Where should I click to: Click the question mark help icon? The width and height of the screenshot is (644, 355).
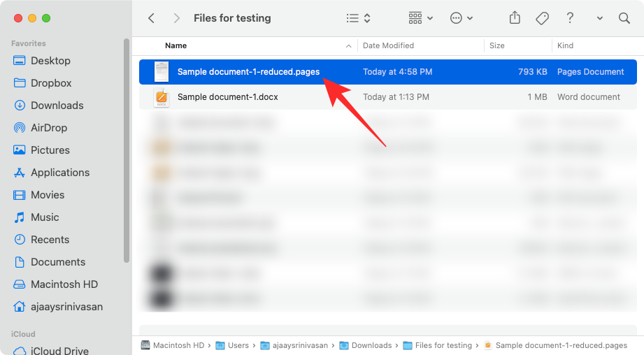coord(570,17)
